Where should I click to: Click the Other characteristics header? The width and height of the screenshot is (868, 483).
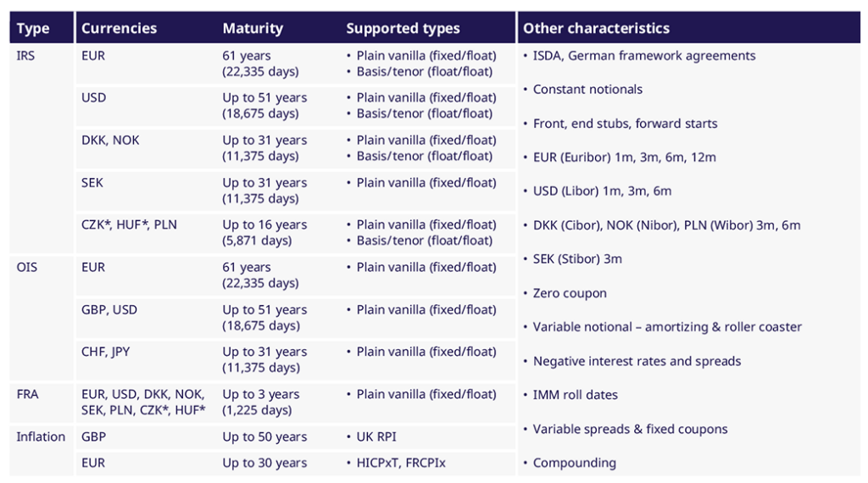pos(596,28)
